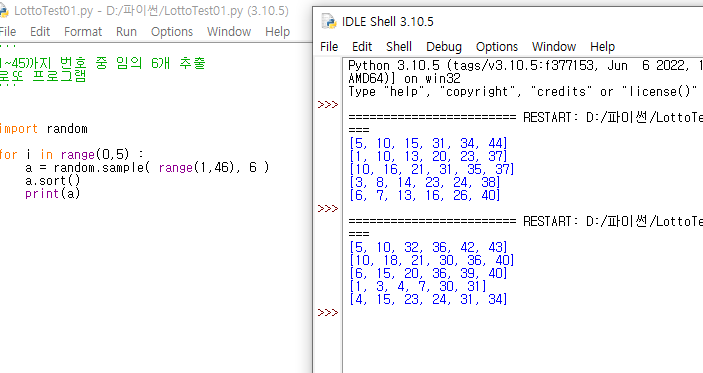Click output row [6, 7, 13, 16, 26, 40]
Viewport: 703px width, 373px height.
tap(425, 195)
